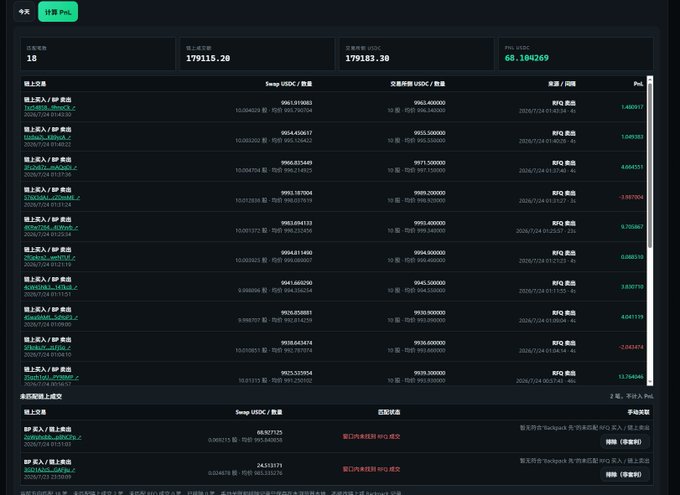Select exchange amount 9945.500000
The width and height of the screenshot is (680, 495).
[x=429, y=283]
